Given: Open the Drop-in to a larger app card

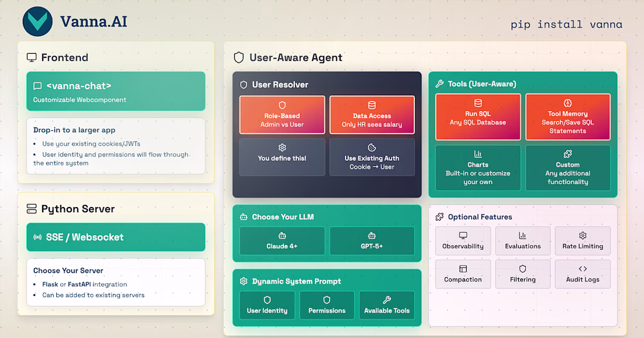Looking at the screenshot, I should point(116,146).
